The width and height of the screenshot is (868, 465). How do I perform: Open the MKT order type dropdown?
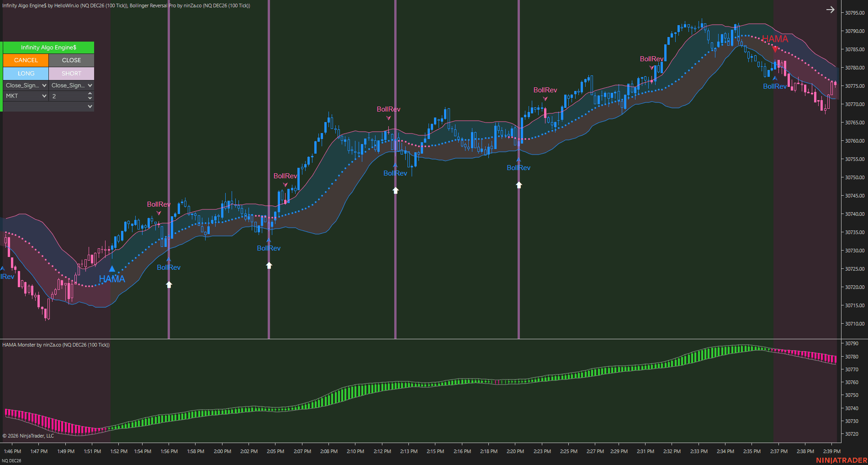[x=26, y=96]
